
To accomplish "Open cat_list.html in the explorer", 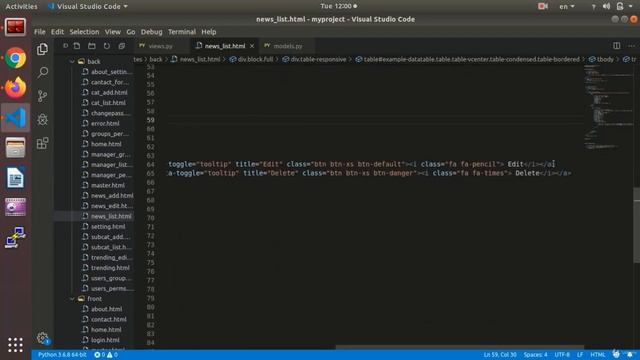I will pos(108,103).
